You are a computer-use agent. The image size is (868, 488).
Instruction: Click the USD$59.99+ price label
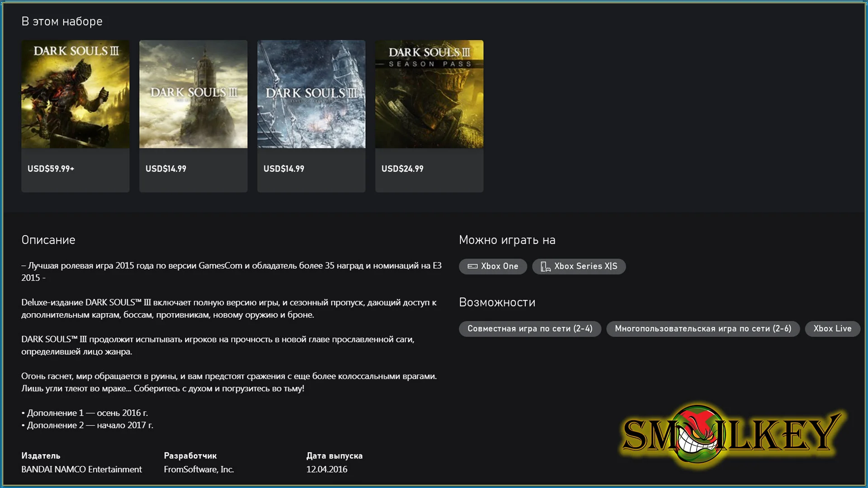pos(51,169)
